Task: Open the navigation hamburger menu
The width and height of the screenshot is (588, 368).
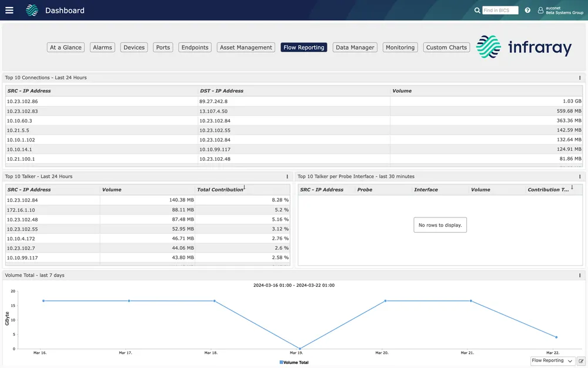Action: point(9,10)
